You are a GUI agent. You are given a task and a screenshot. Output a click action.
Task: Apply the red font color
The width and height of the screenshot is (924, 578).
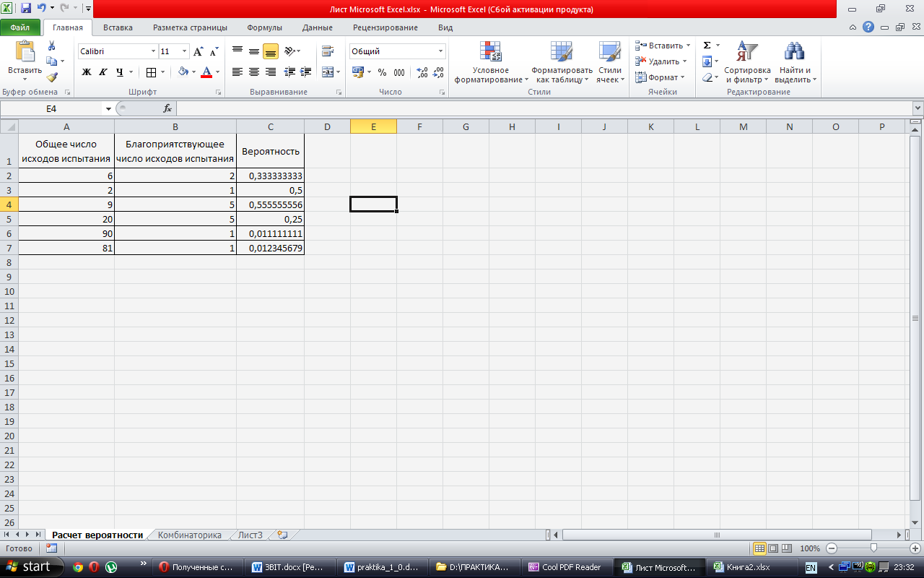[206, 72]
